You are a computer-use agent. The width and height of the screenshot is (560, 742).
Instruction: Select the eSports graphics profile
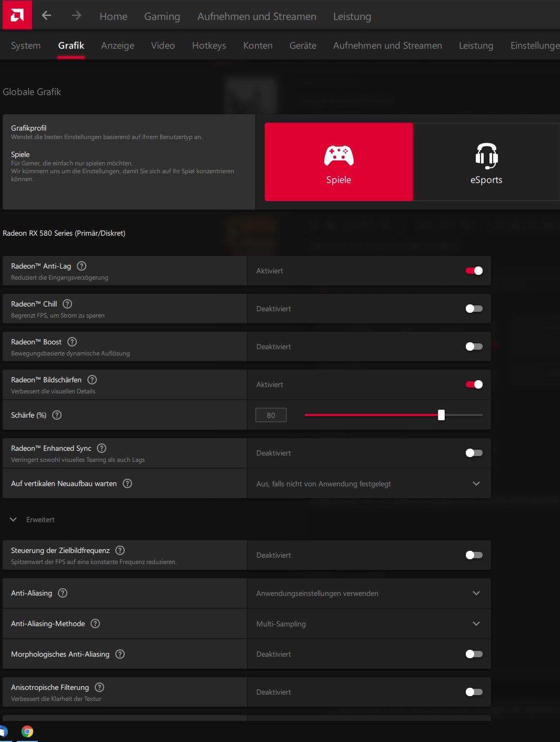pyautogui.click(x=486, y=162)
